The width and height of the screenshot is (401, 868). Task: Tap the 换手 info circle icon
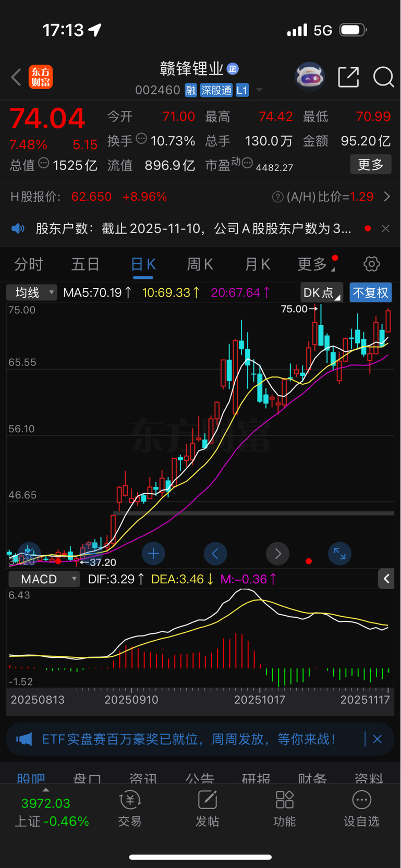(141, 139)
